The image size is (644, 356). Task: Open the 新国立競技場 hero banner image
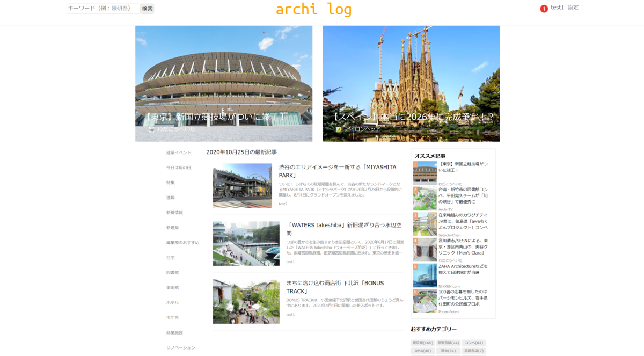coord(224,83)
